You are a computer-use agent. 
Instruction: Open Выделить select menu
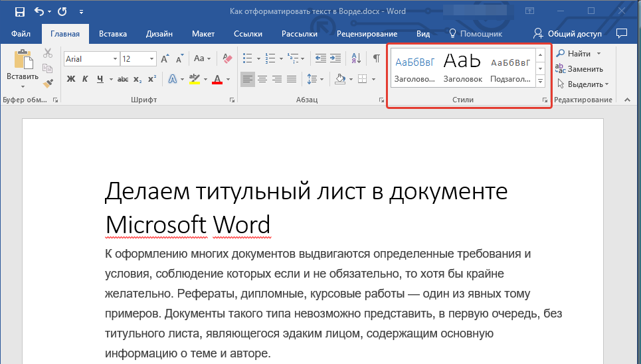583,84
